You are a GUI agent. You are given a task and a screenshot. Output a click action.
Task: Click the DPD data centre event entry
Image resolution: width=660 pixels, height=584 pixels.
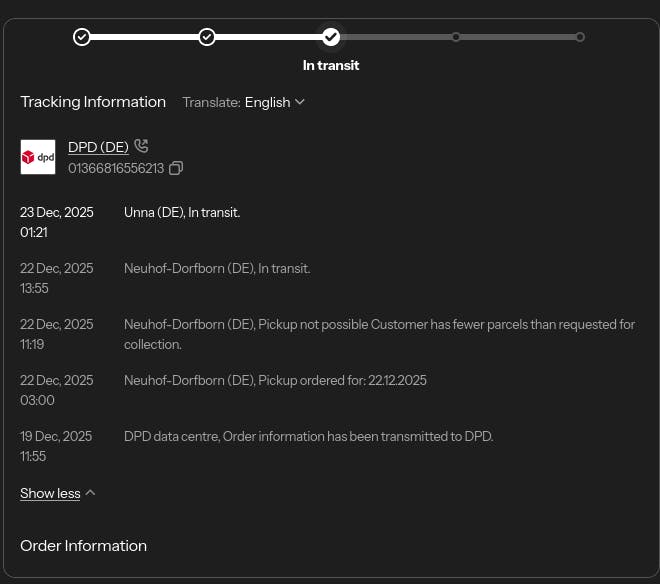tap(308, 436)
